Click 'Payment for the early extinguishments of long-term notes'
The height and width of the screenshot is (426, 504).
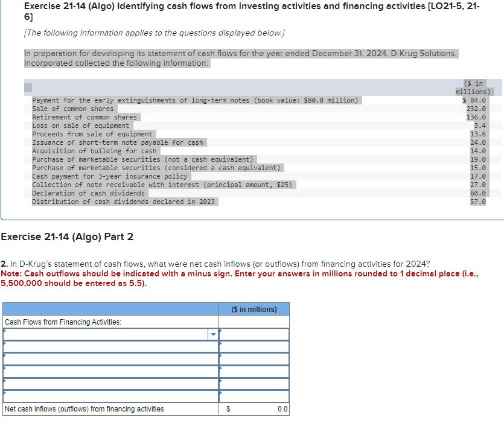pos(195,100)
